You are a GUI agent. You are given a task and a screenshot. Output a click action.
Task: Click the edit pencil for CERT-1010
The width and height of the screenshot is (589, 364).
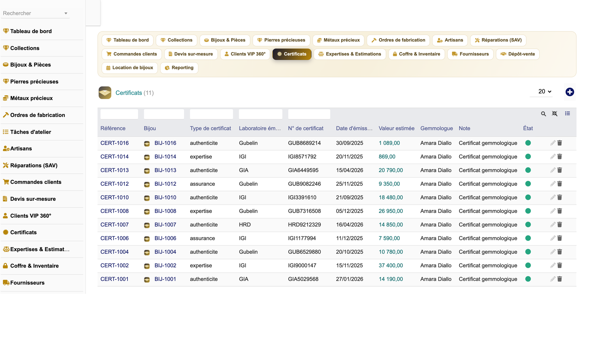coord(553,197)
